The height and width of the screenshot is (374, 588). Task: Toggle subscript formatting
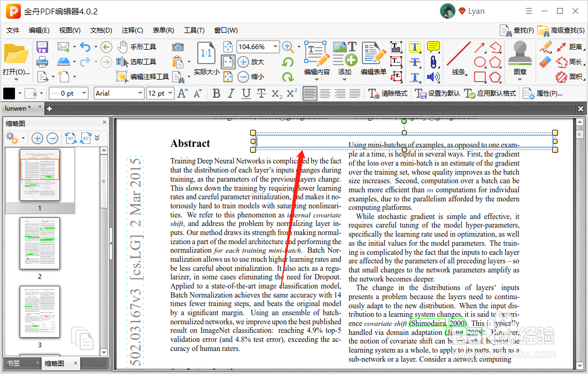pyautogui.click(x=277, y=93)
